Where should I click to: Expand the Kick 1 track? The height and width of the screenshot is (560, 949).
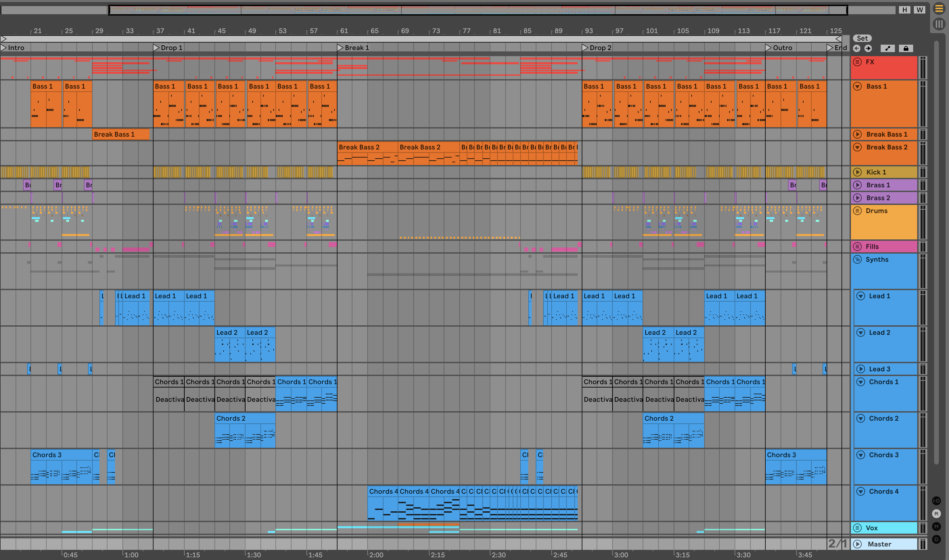(x=857, y=172)
